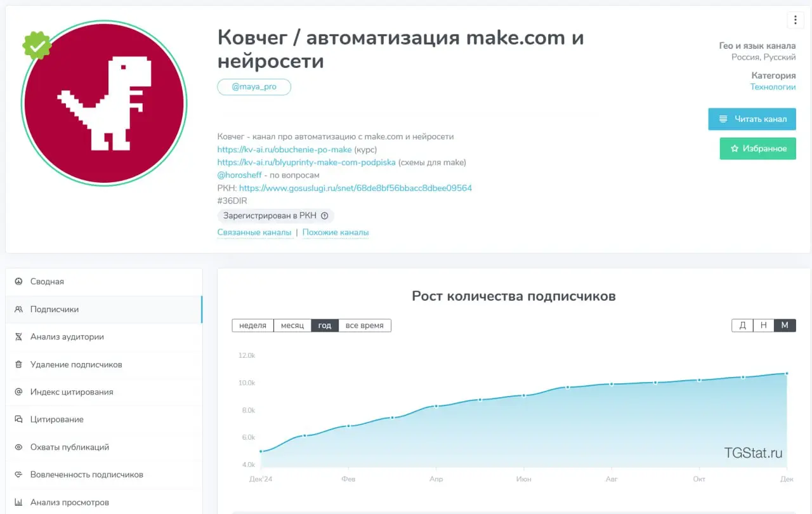
Task: Click the chart data point above 'Апр'
Action: [436, 405]
